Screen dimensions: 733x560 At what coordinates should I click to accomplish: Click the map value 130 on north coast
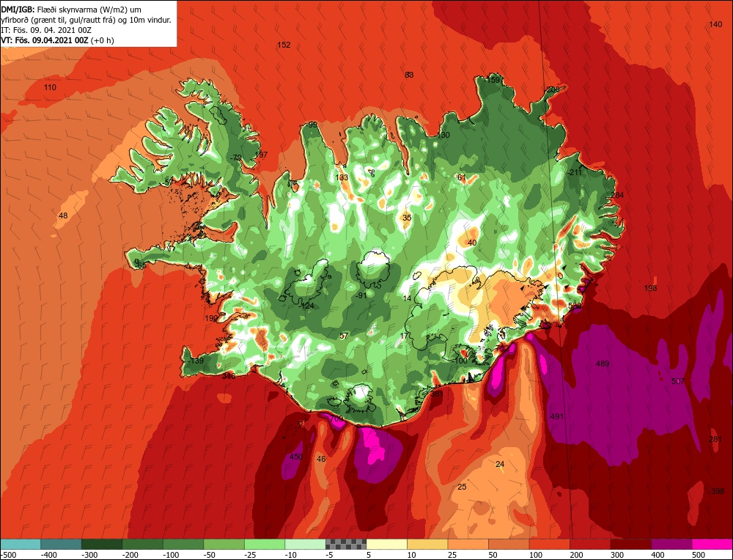(443, 135)
